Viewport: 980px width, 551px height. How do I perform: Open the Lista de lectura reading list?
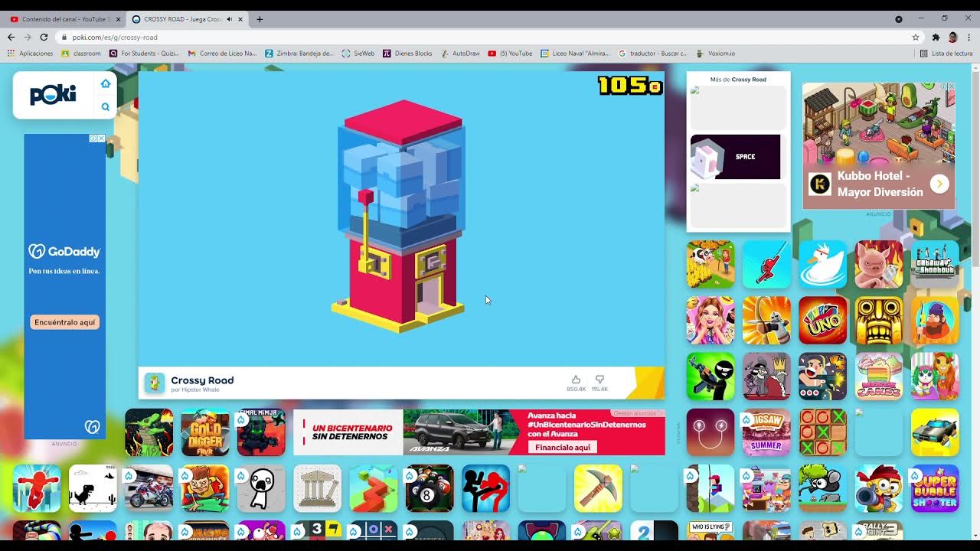(946, 54)
